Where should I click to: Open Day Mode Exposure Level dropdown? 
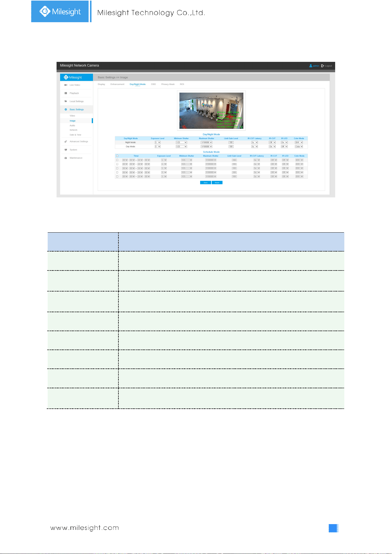(158, 146)
